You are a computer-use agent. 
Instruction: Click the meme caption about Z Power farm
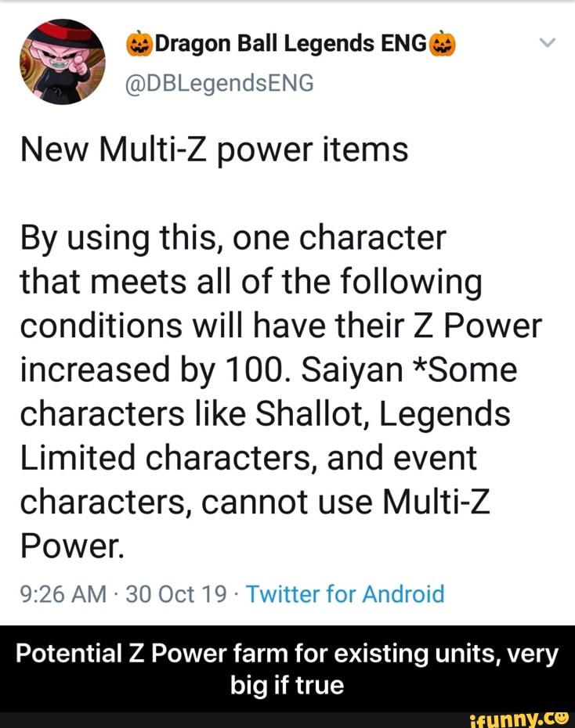point(287,668)
